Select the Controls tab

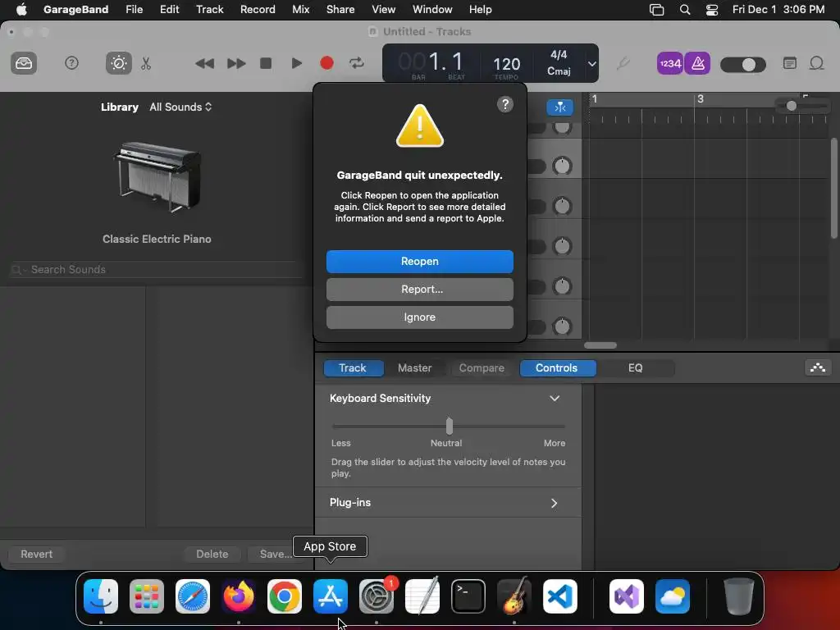pos(557,368)
